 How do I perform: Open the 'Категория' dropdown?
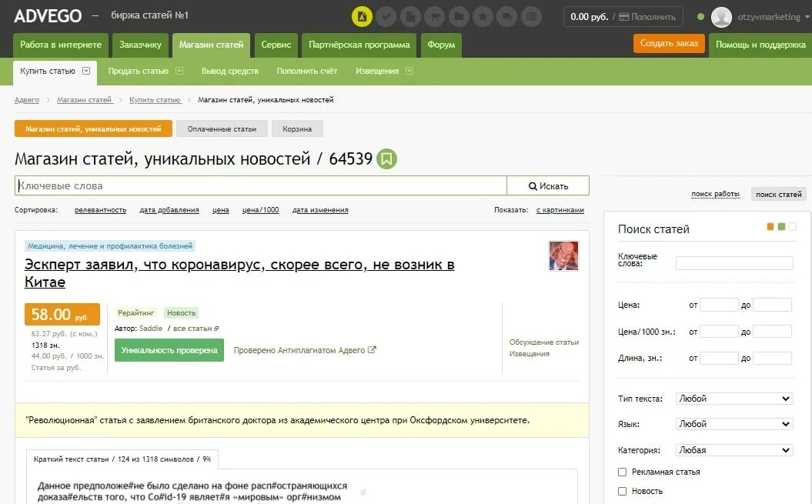coord(734,450)
